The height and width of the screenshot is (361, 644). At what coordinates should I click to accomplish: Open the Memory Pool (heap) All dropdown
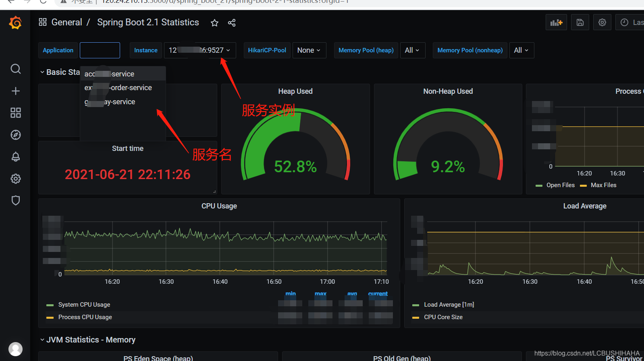(x=412, y=50)
